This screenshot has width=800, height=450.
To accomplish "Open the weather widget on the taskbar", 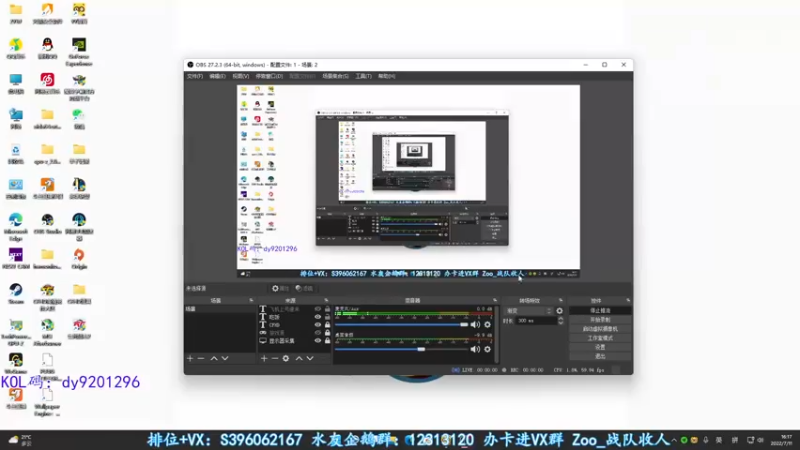I will (20, 440).
